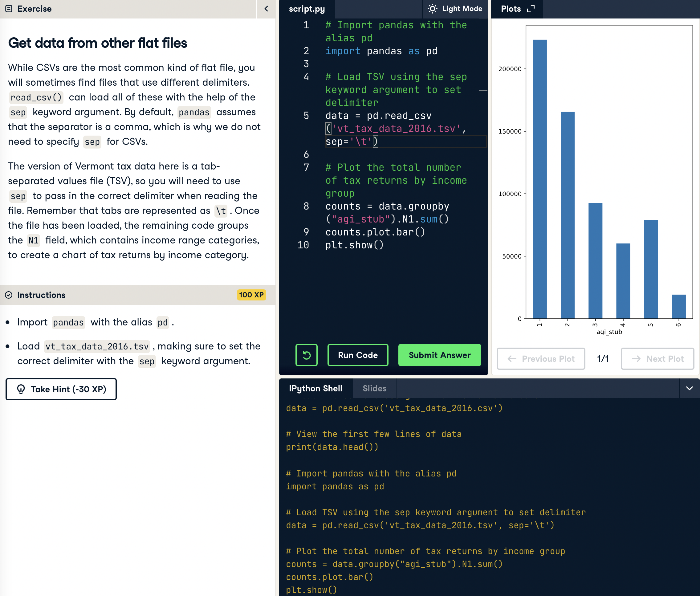
Task: Place cursor on line 5 of the code editor
Action: tap(378, 116)
